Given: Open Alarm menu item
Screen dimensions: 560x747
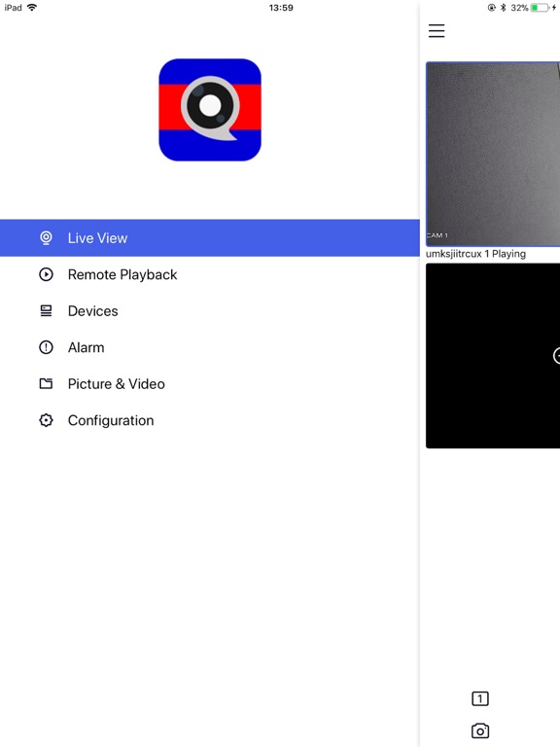Looking at the screenshot, I should (x=210, y=347).
